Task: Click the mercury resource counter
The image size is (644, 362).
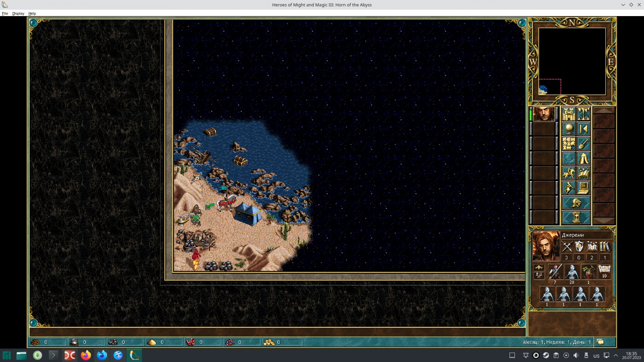Action: coord(87,342)
